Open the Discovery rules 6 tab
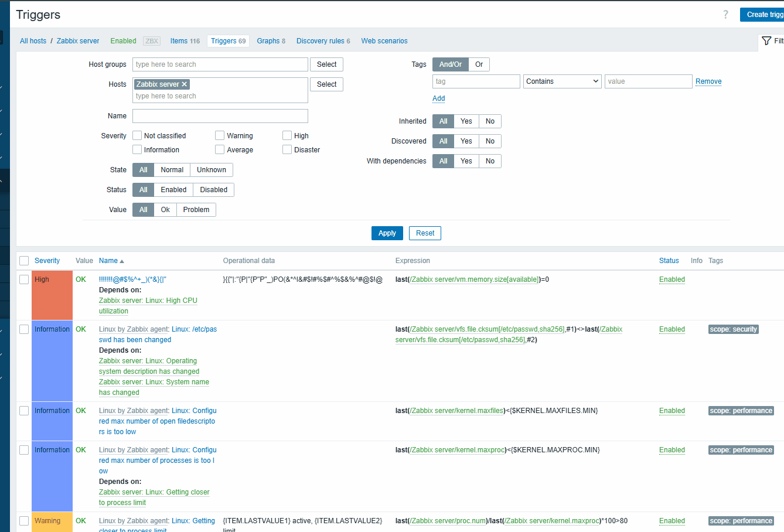The image size is (784, 532). tap(323, 41)
